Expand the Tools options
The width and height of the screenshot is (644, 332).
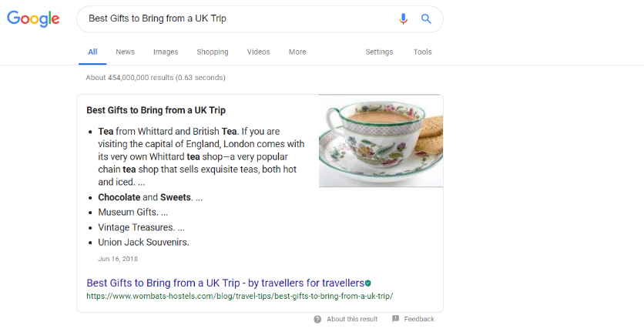(x=423, y=52)
